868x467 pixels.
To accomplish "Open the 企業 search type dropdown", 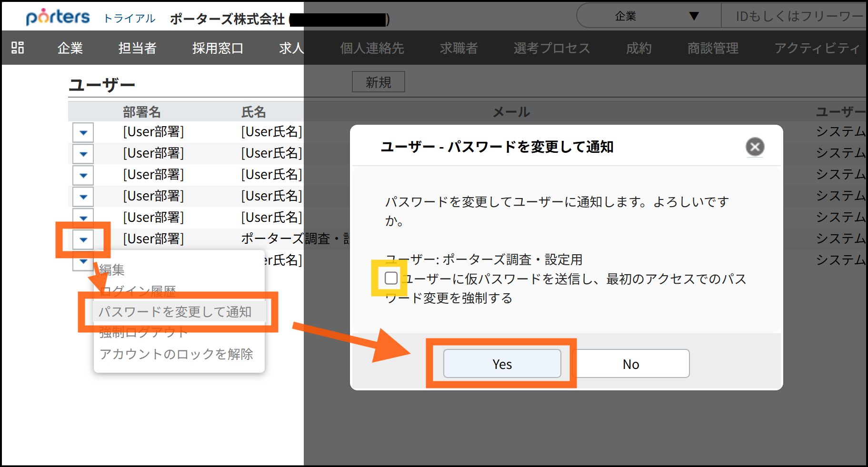I will point(649,16).
